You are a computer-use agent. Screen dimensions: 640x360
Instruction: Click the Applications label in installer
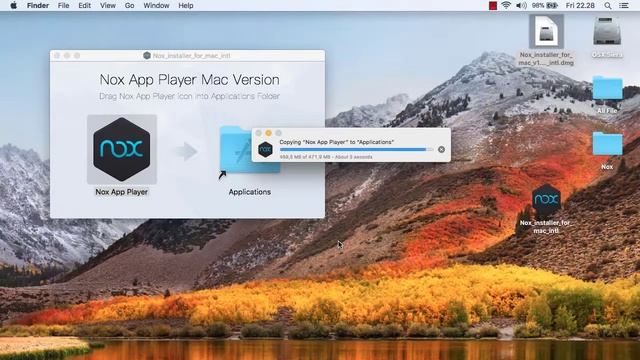point(249,192)
